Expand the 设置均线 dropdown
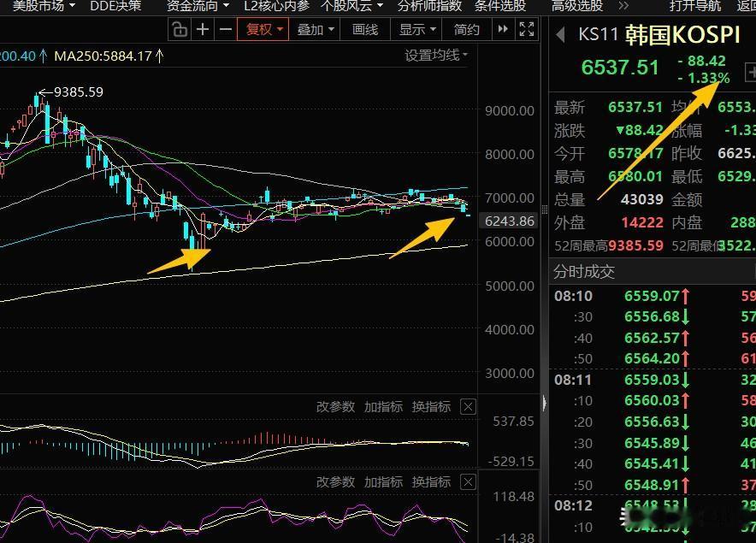The width and height of the screenshot is (756, 543). (436, 56)
